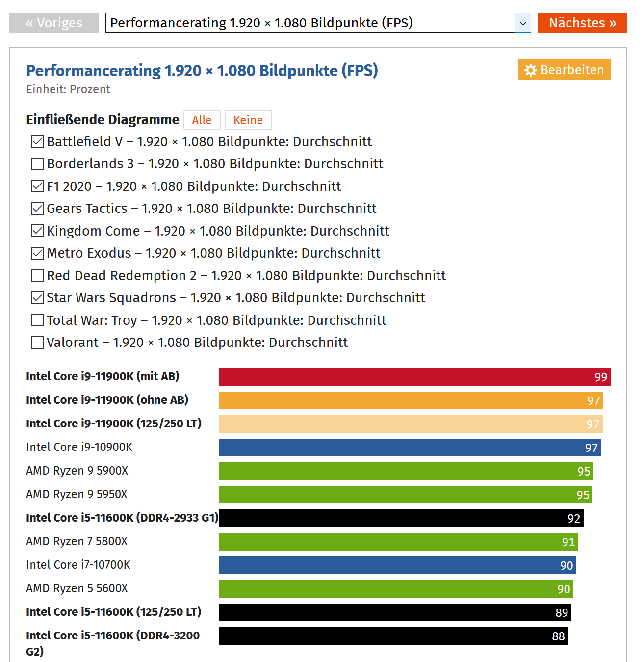Uncheck Gears Tactics checkbox
The width and height of the screenshot is (644, 662).
point(37,209)
